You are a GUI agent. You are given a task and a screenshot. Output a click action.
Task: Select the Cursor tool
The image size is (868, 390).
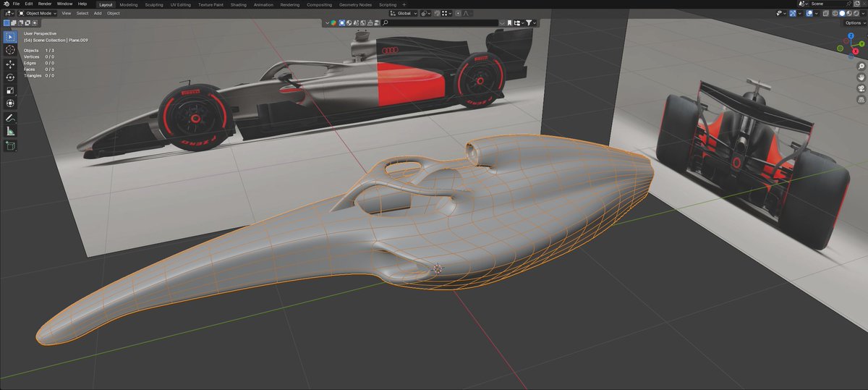click(11, 50)
